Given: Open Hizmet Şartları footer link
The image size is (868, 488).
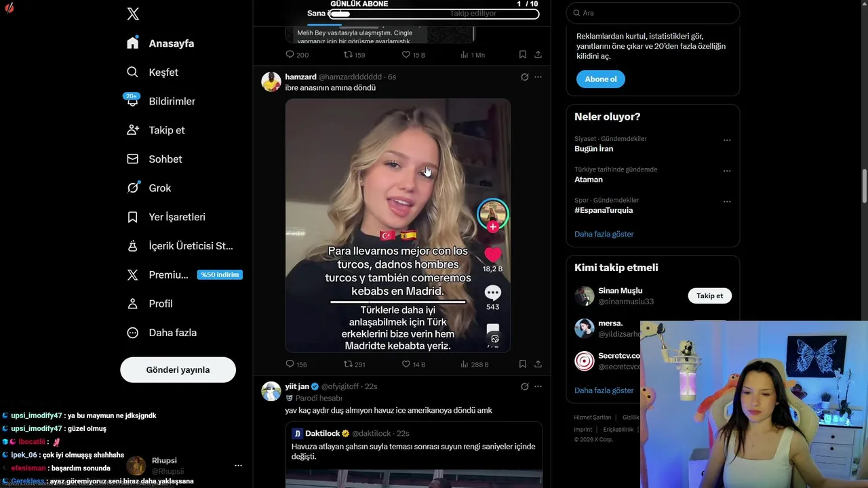Looking at the screenshot, I should coord(593,418).
